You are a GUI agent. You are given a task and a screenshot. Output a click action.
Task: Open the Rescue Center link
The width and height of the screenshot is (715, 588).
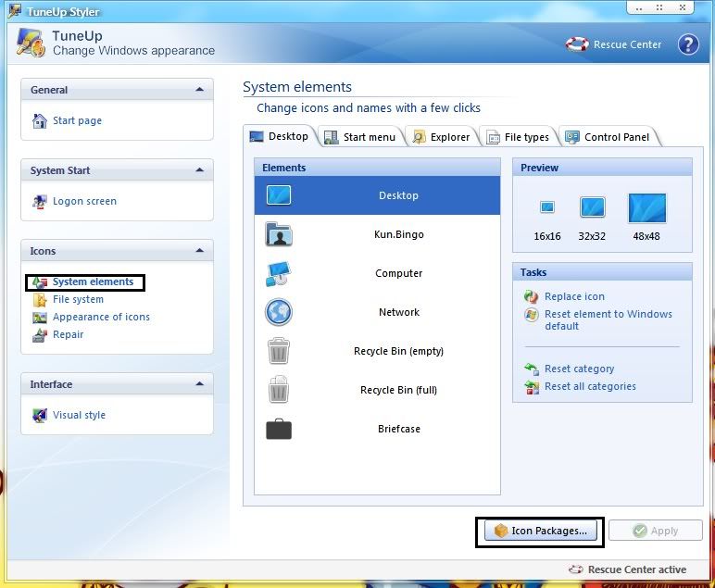click(x=627, y=44)
